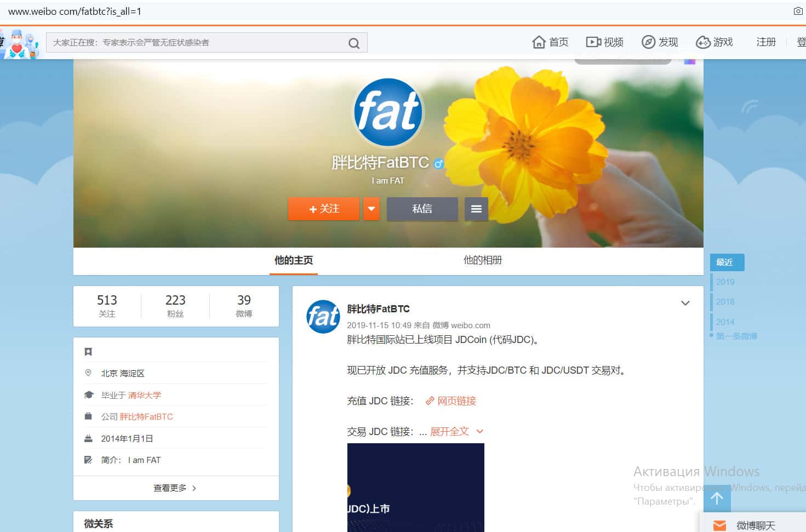Viewport: 806px width, 532px height.
Task: Open the 发现 discover compass icon
Action: click(648, 42)
